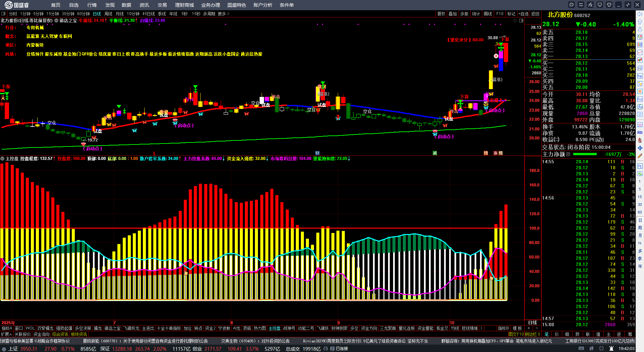Click the candlestick icon in status bar
Screen dimensions: 644x352
point(591,349)
